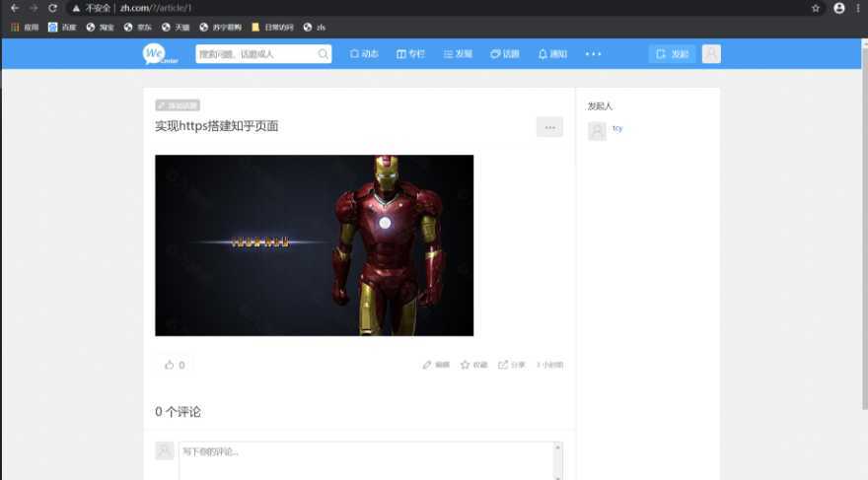The width and height of the screenshot is (868, 480).
Task: Open the zh bookmark
Action: pos(315,27)
